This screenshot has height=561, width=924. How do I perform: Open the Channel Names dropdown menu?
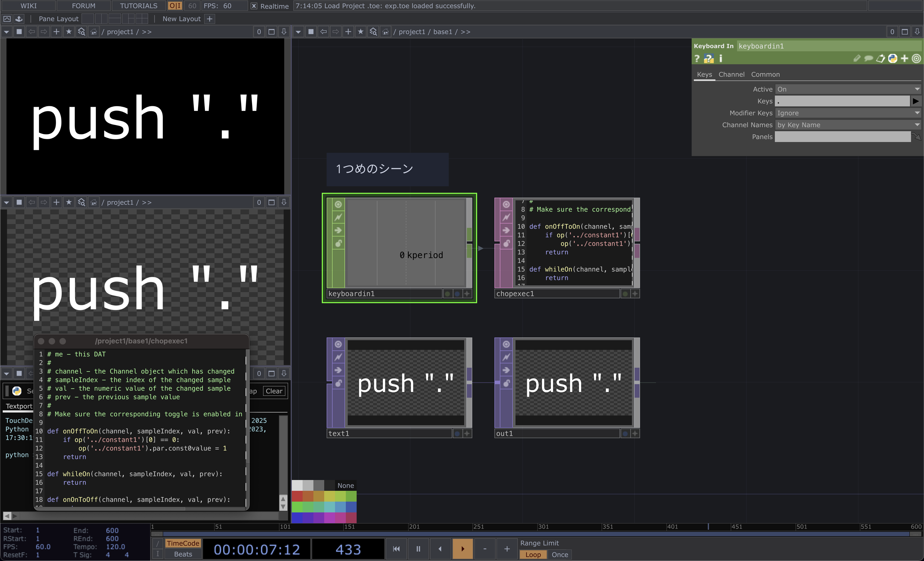(x=917, y=125)
